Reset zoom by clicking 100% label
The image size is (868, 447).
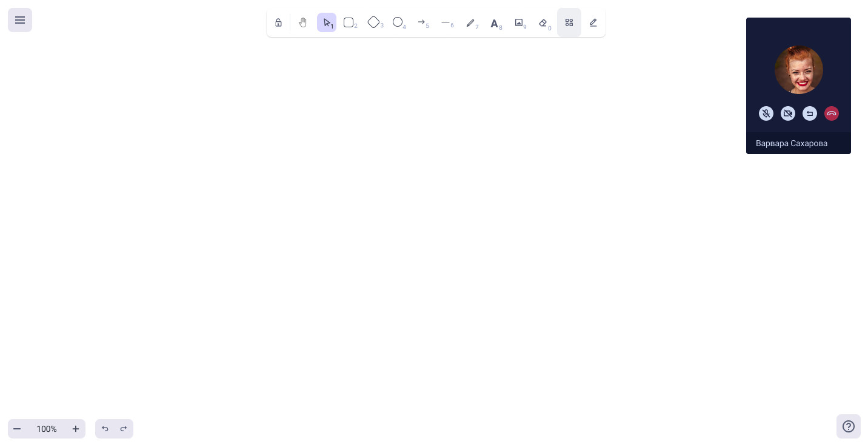pyautogui.click(x=47, y=429)
